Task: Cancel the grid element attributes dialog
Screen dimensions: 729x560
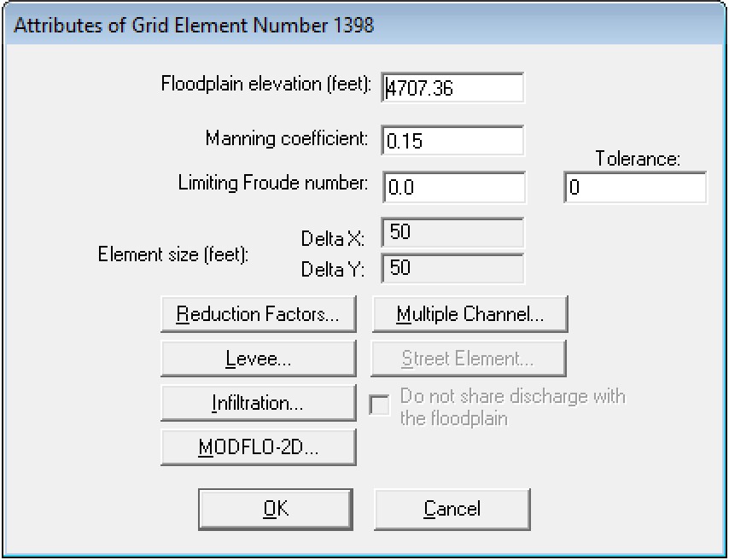Action: 452,508
